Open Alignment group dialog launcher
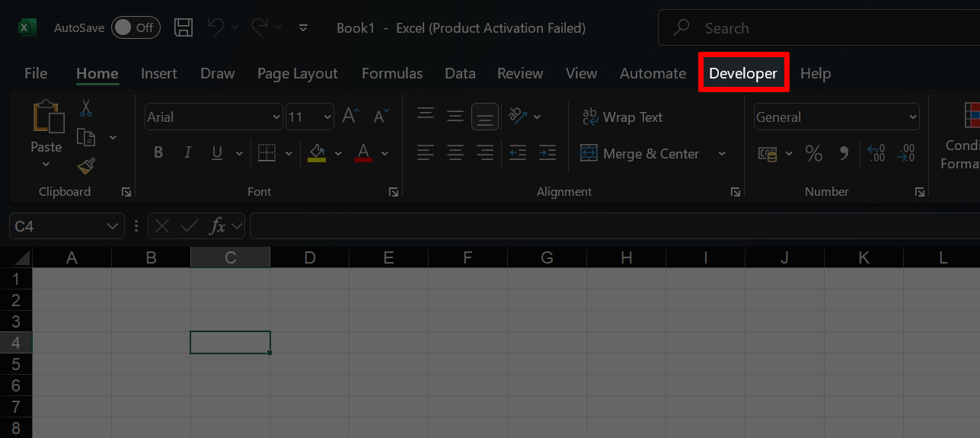The width and height of the screenshot is (980, 438). [x=736, y=192]
